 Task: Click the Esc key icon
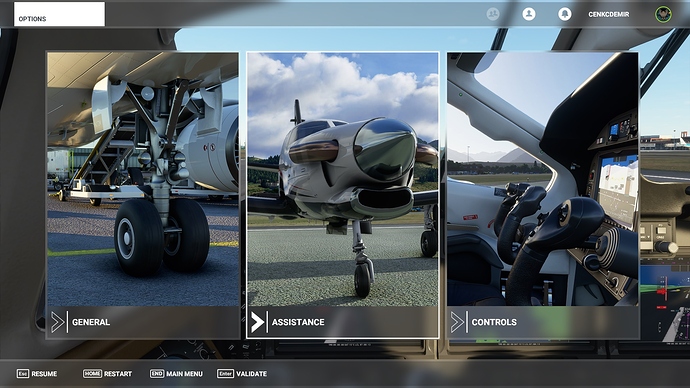click(x=23, y=373)
